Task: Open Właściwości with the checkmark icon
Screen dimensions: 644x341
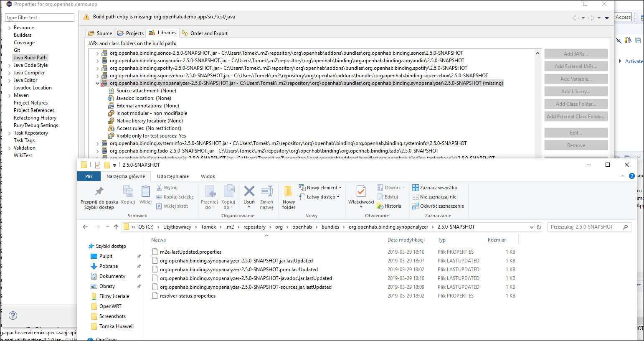Action: coord(361,191)
